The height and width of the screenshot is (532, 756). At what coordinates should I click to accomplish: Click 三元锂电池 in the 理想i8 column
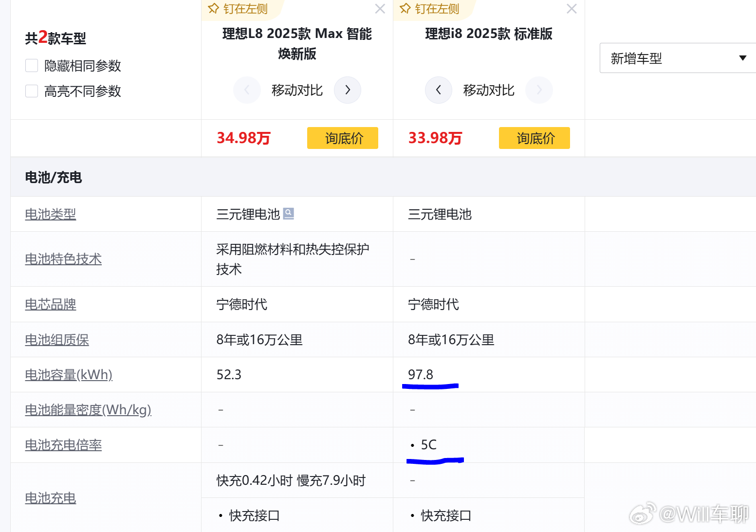[440, 214]
